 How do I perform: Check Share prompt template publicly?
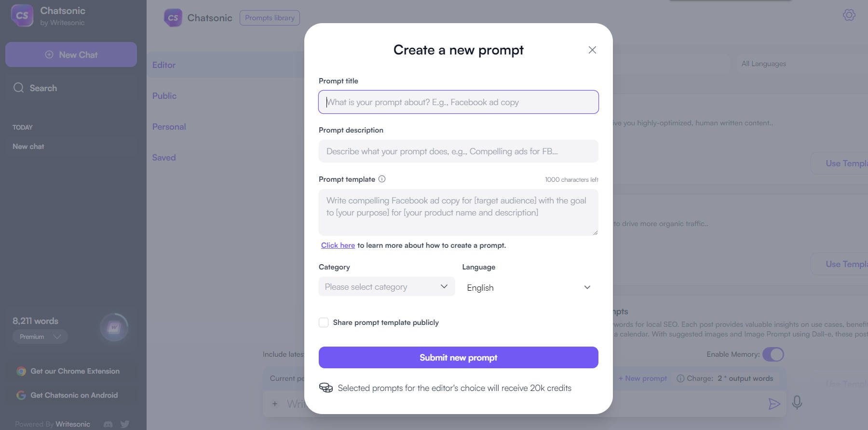[323, 322]
